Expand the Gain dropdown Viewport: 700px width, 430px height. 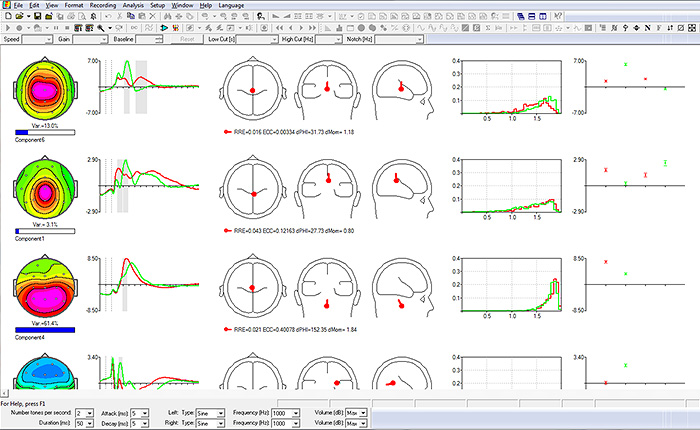click(103, 40)
